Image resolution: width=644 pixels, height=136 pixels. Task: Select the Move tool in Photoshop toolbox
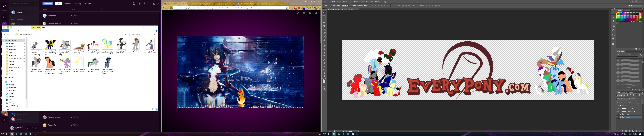[x=325, y=13]
